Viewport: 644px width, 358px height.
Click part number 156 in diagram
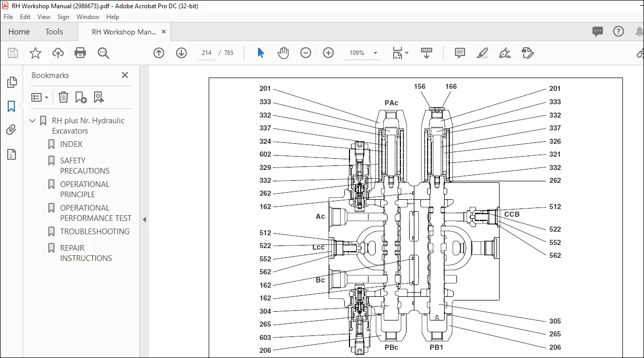pyautogui.click(x=420, y=86)
